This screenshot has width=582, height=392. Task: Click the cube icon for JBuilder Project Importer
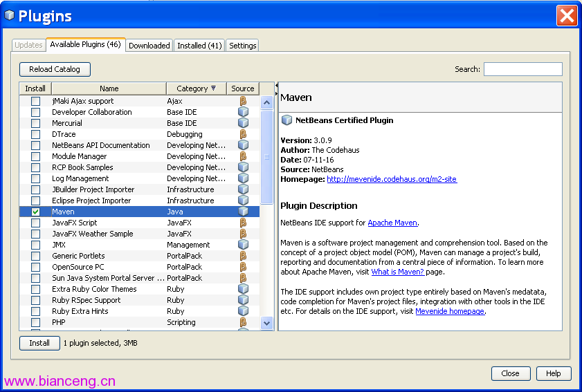pos(243,189)
